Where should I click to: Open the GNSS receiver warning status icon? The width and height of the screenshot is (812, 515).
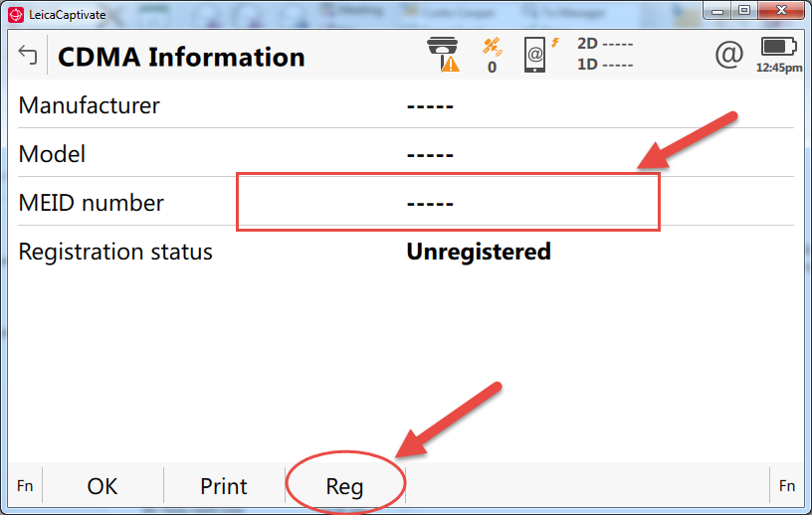[443, 55]
